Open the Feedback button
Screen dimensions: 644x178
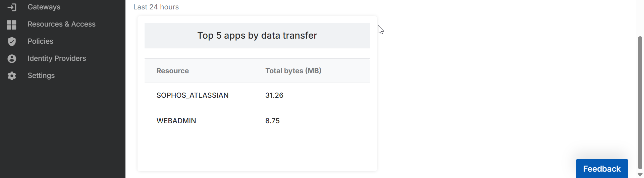click(x=602, y=169)
